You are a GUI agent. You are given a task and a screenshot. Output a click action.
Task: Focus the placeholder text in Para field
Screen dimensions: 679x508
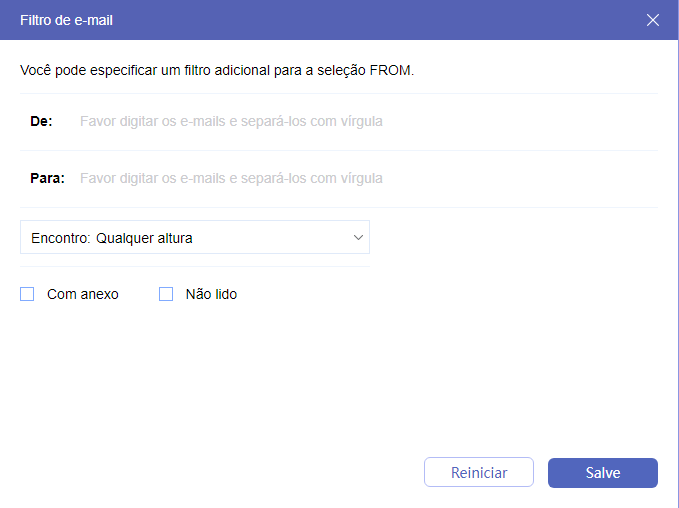(231, 178)
